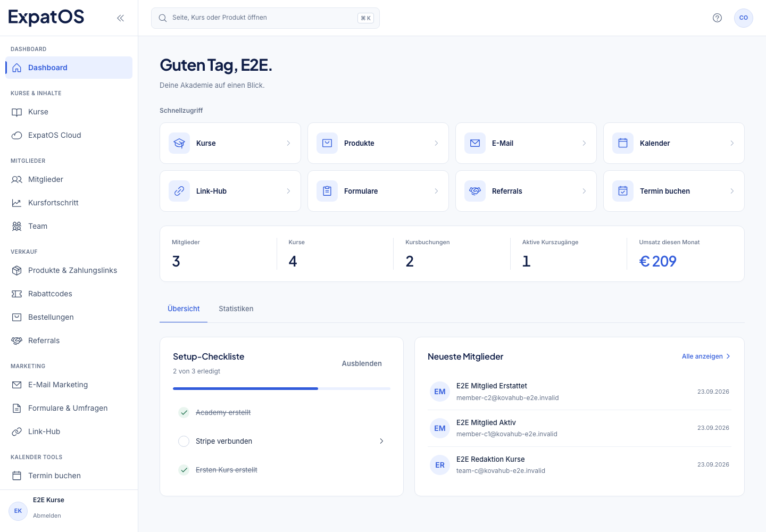Open member row E2E Mitglied Erstattet
766x532 pixels.
click(579, 392)
